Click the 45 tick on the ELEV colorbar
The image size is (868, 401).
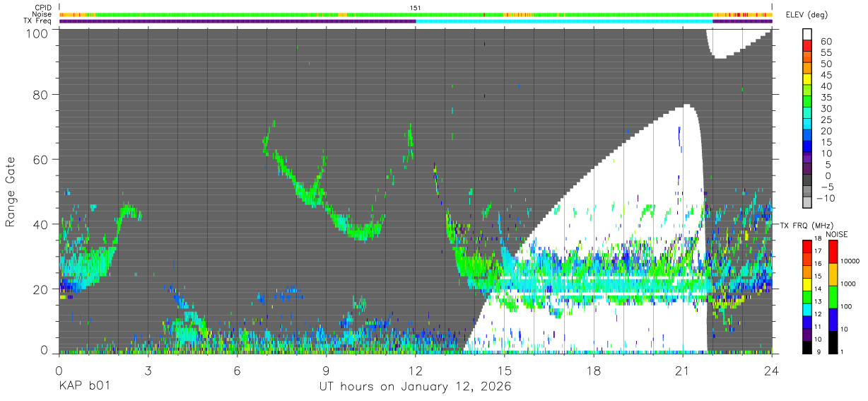click(826, 75)
